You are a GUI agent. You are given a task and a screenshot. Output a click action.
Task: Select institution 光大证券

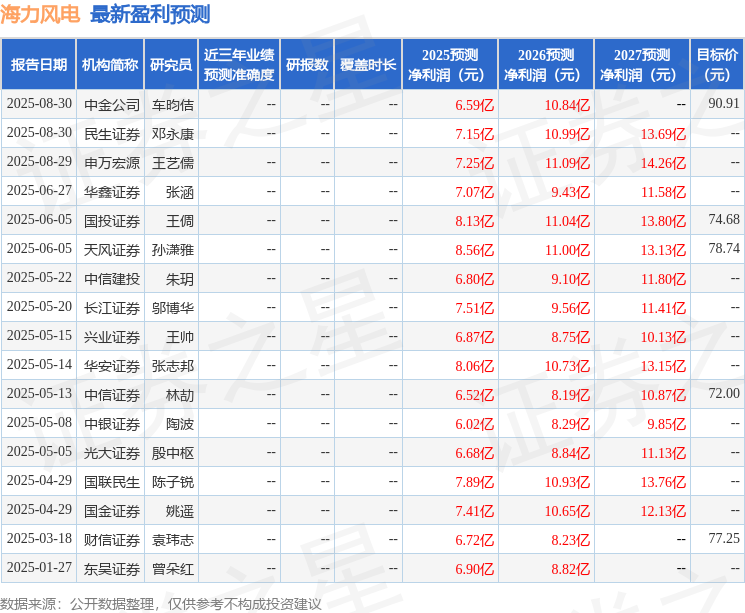coord(112,453)
